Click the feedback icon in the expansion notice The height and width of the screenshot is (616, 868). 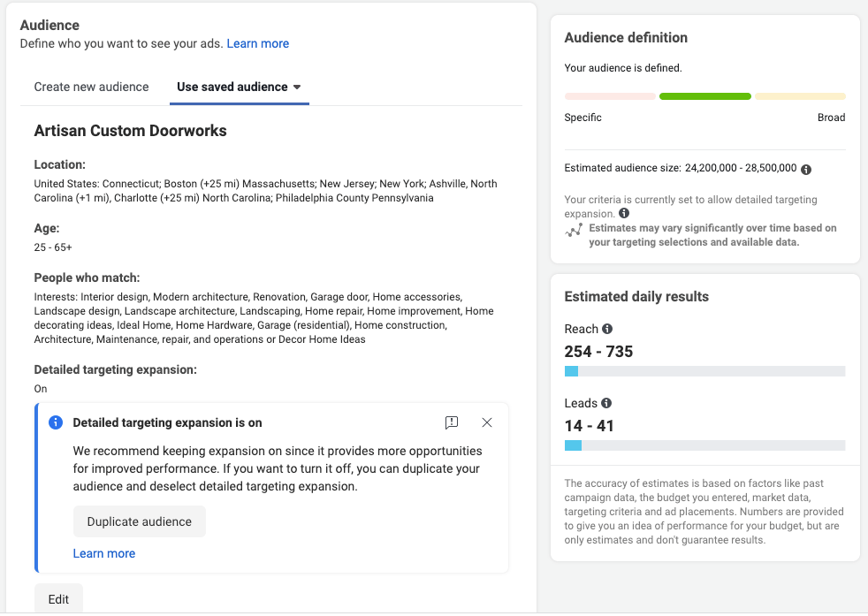(x=452, y=423)
